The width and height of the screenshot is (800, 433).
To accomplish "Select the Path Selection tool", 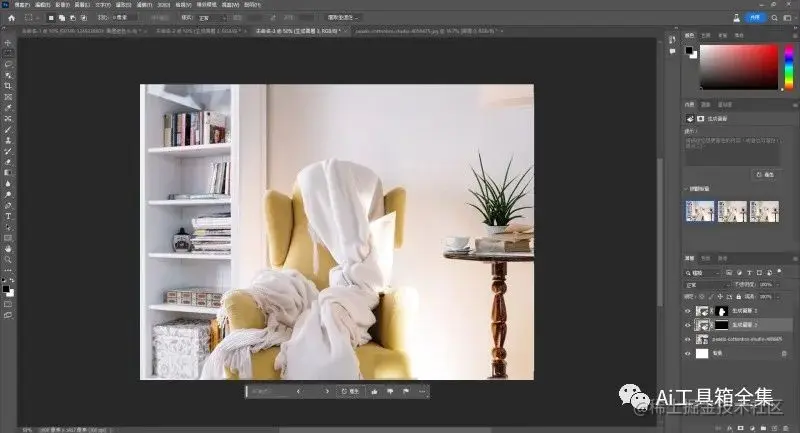I will click(x=8, y=227).
